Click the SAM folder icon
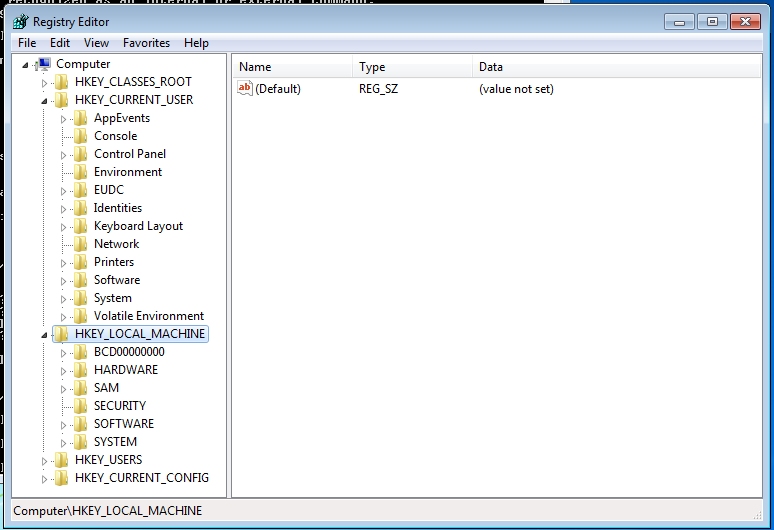The height and width of the screenshot is (530, 774). (x=80, y=388)
